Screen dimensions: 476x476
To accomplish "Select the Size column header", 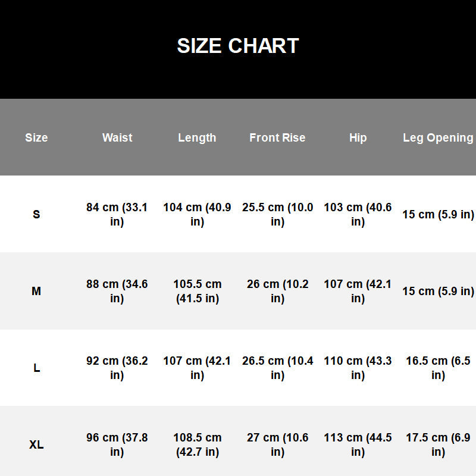I will 36,137.
